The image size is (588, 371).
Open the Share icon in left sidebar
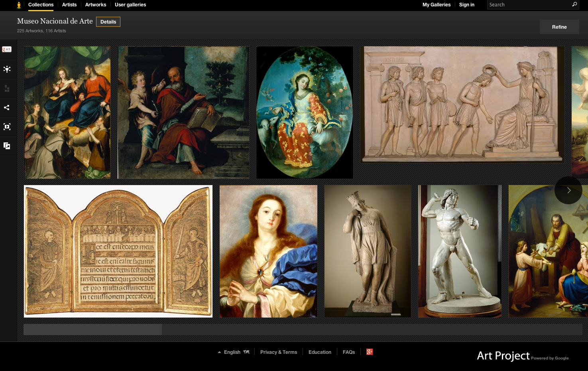click(7, 107)
